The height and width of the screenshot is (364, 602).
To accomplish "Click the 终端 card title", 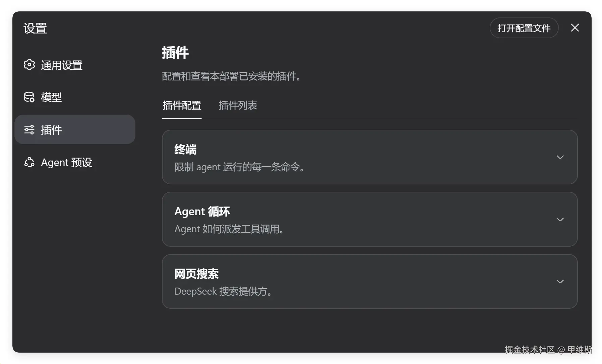I will point(185,149).
